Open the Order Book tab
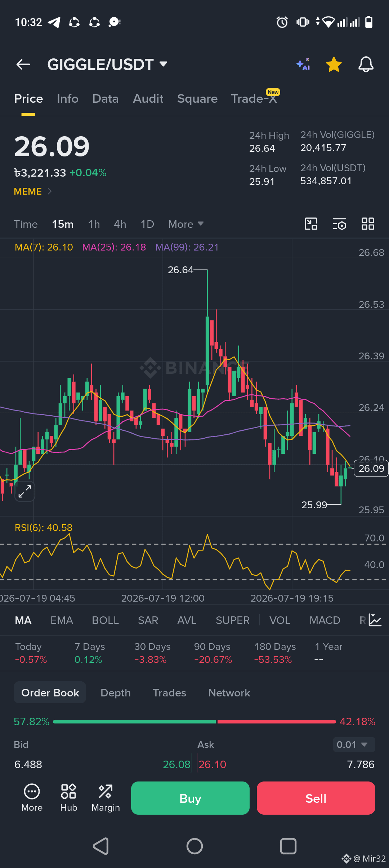Viewport: 389px width, 868px height. 50,692
